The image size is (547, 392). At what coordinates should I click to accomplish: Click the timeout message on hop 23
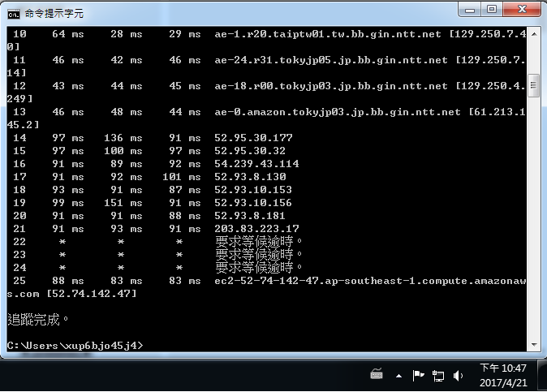(x=258, y=254)
